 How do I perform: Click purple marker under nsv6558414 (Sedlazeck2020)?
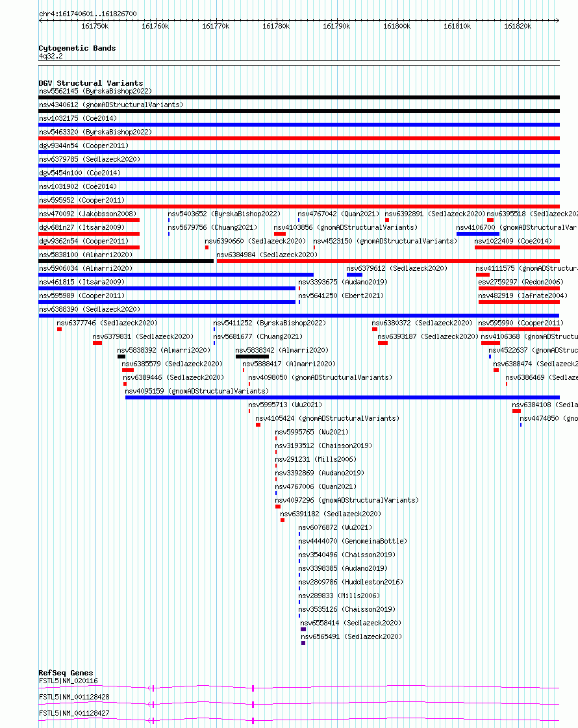tap(303, 629)
